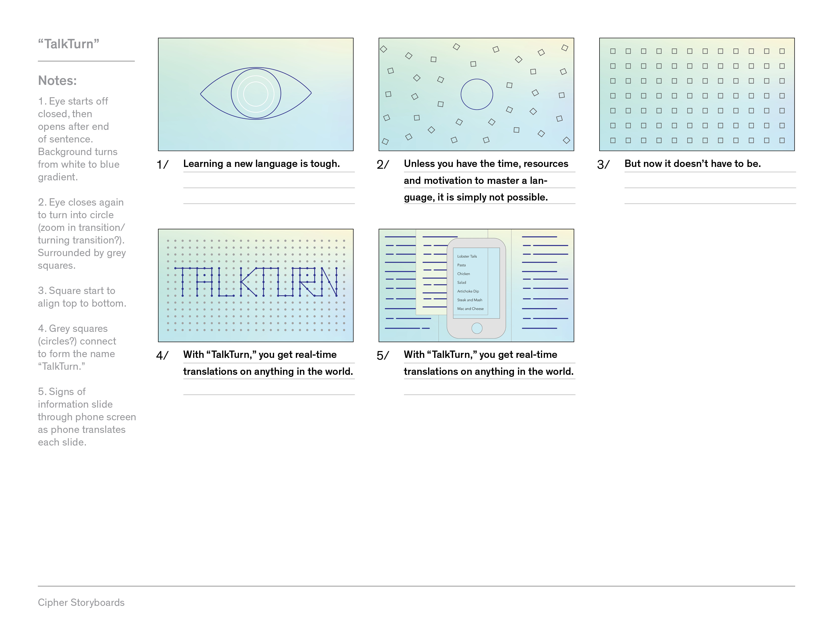Click frame number label "4/"
833x644 pixels.
(162, 355)
